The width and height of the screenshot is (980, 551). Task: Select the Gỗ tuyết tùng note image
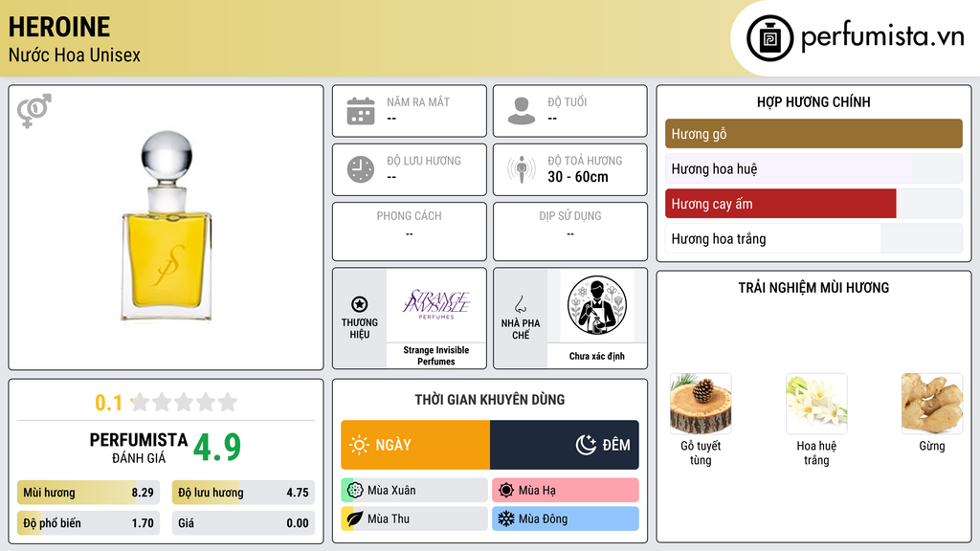pos(701,404)
